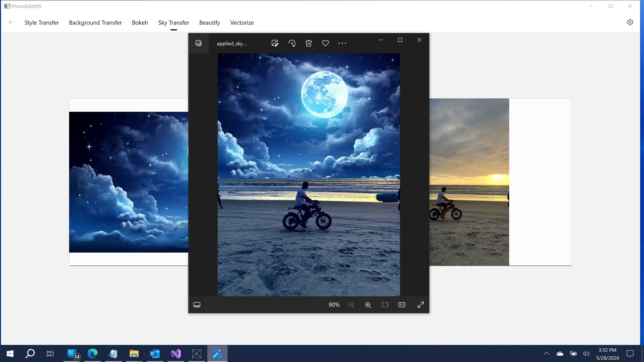The image size is (644, 362).
Task: Delete the applied_sky image via trash icon
Action: 309,43
